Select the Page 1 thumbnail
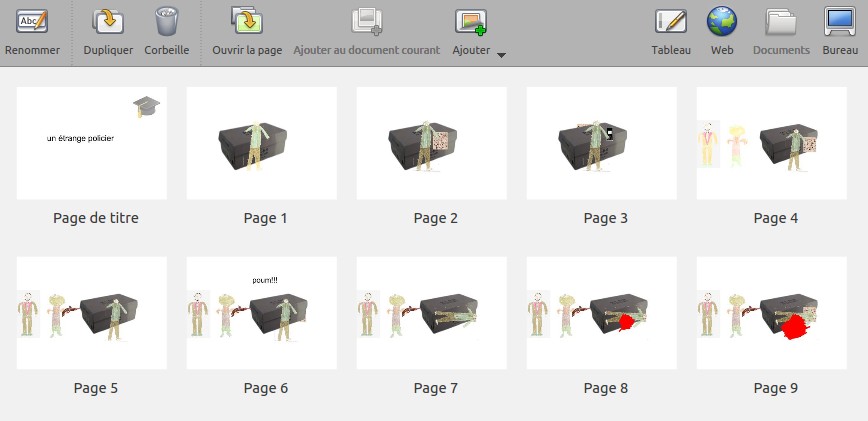The width and height of the screenshot is (868, 421). click(262, 143)
